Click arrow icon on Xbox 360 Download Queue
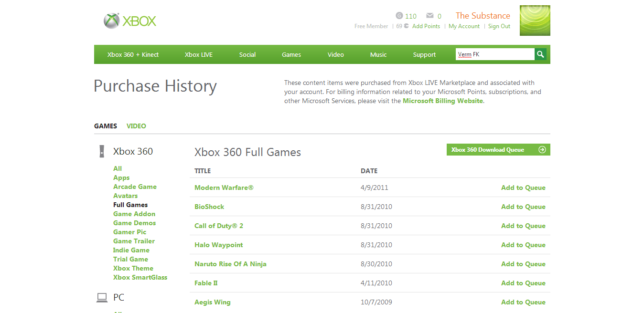Viewport: 644px width, 313px height. (x=542, y=150)
